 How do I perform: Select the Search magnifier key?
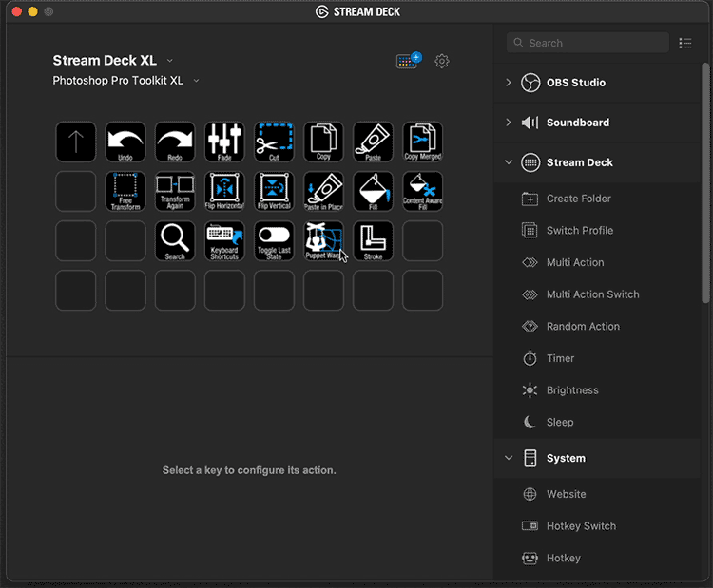point(175,241)
